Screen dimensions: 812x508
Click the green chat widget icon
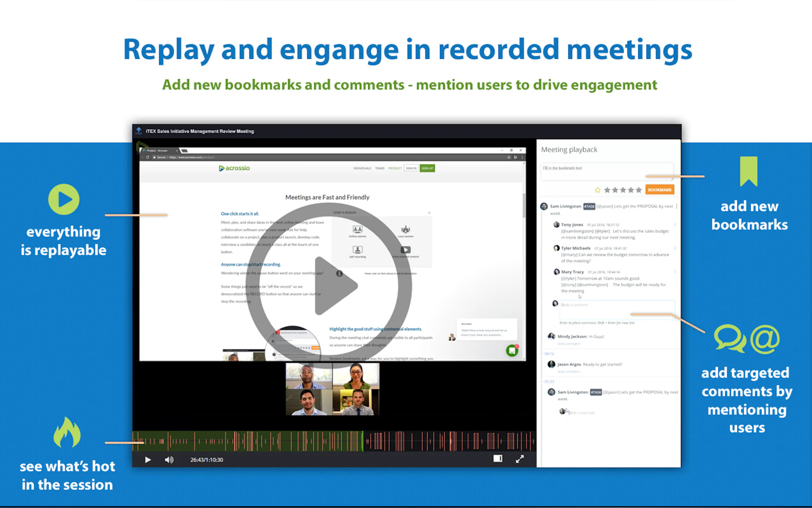(x=512, y=351)
